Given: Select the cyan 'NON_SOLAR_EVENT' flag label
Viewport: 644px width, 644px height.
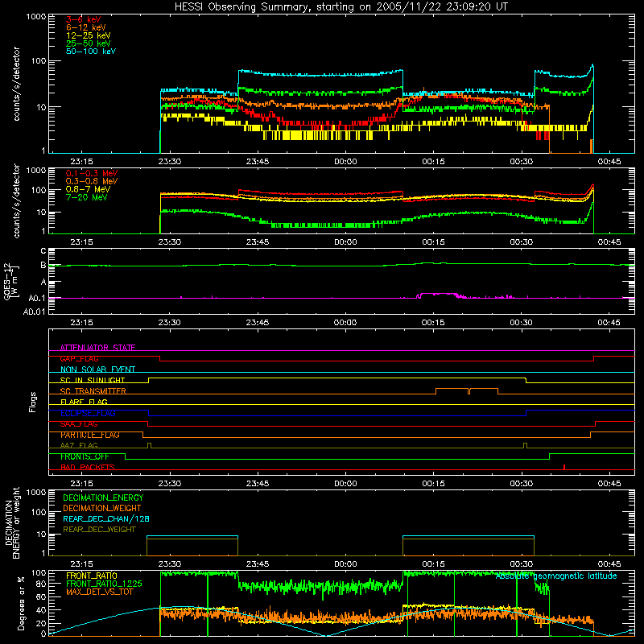Looking at the screenshot, I should (97, 369).
